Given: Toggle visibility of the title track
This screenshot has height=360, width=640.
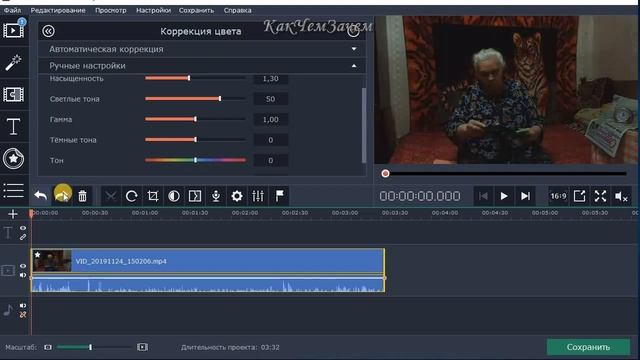Looking at the screenshot, I should pyautogui.click(x=23, y=228).
